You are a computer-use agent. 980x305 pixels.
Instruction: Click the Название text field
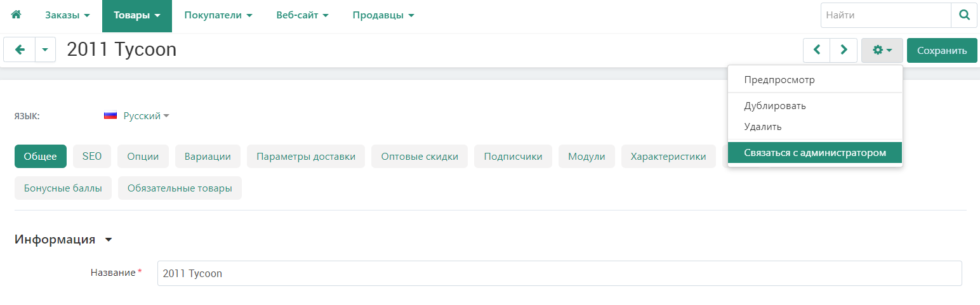click(x=559, y=273)
